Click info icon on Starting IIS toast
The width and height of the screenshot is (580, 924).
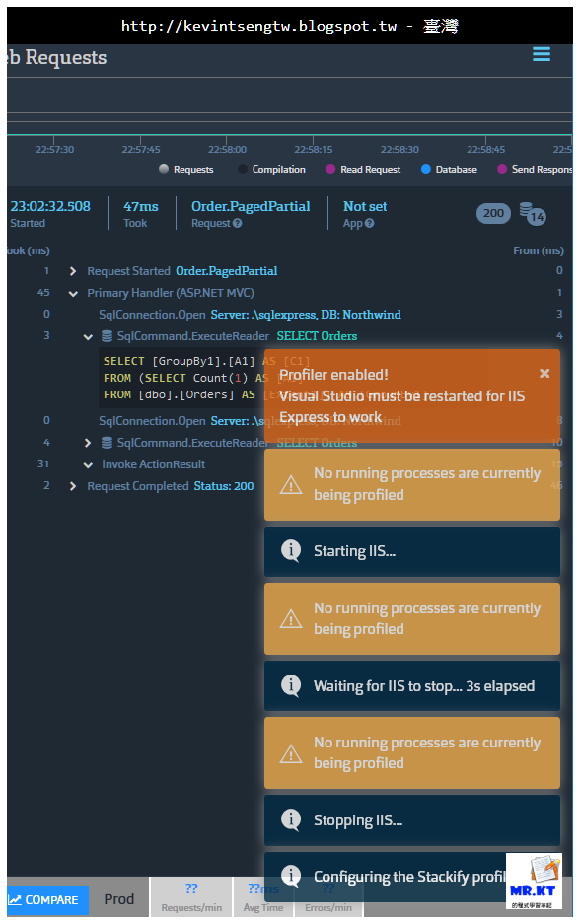291,550
